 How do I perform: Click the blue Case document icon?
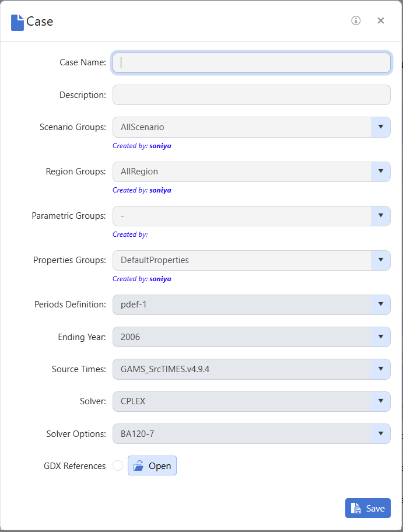click(17, 23)
